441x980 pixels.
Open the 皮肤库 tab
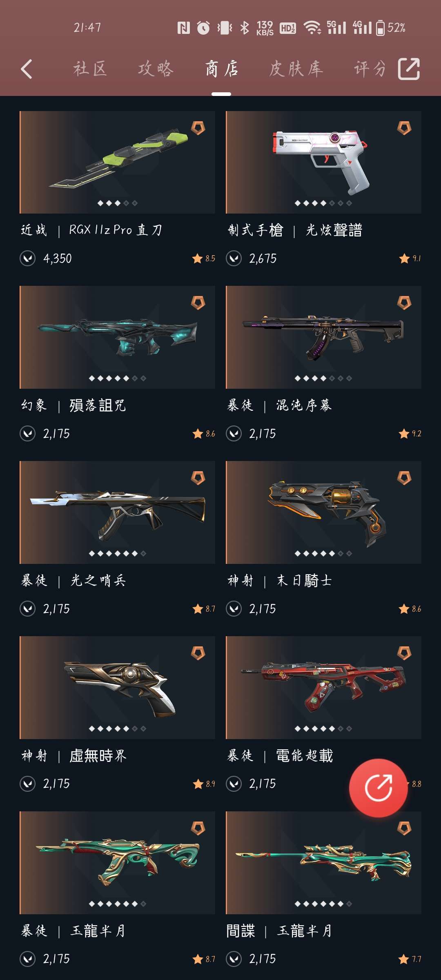[x=296, y=69]
